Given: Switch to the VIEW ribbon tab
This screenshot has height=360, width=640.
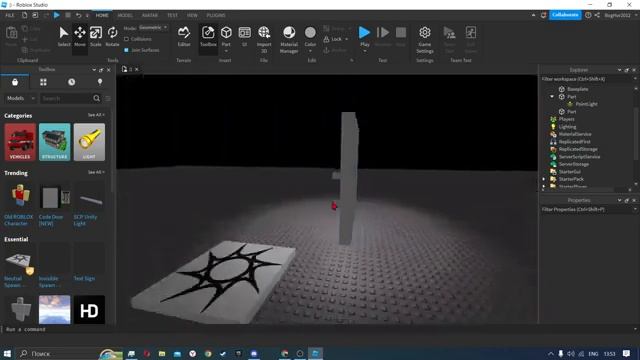Looking at the screenshot, I should [192, 15].
